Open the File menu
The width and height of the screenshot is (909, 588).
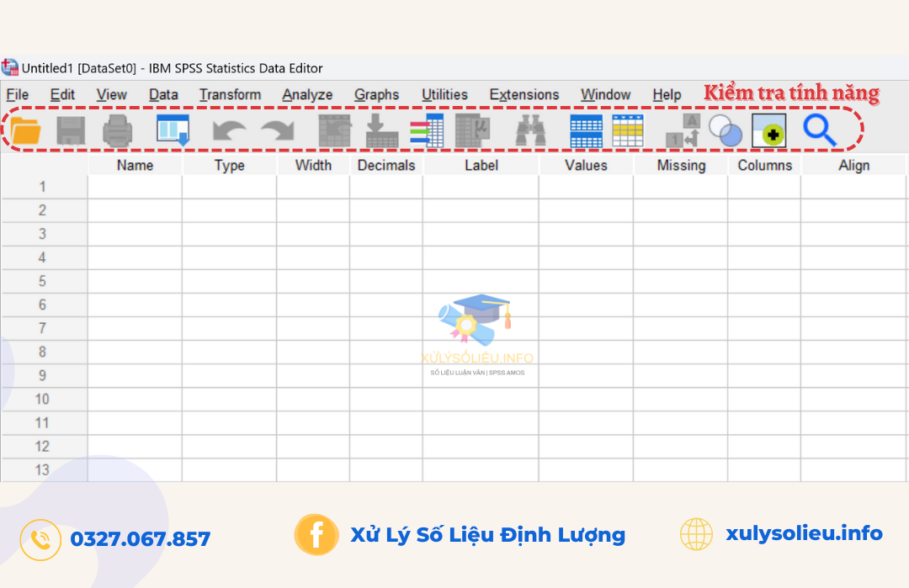[x=18, y=94]
